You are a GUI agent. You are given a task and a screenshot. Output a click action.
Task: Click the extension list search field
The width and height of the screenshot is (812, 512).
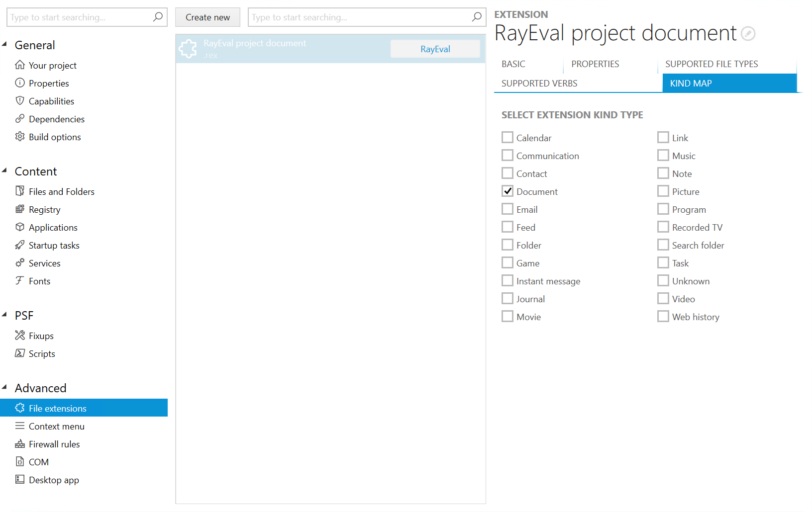tap(358, 17)
